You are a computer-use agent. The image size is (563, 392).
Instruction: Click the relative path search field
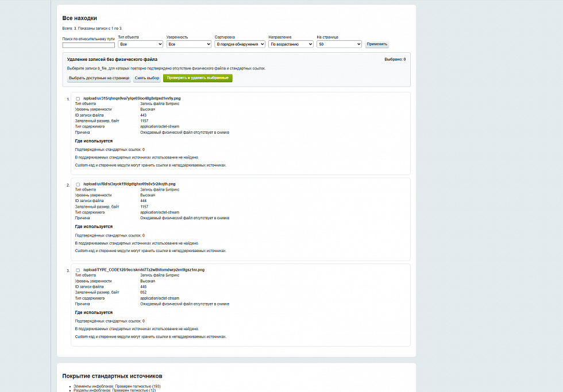pos(88,45)
